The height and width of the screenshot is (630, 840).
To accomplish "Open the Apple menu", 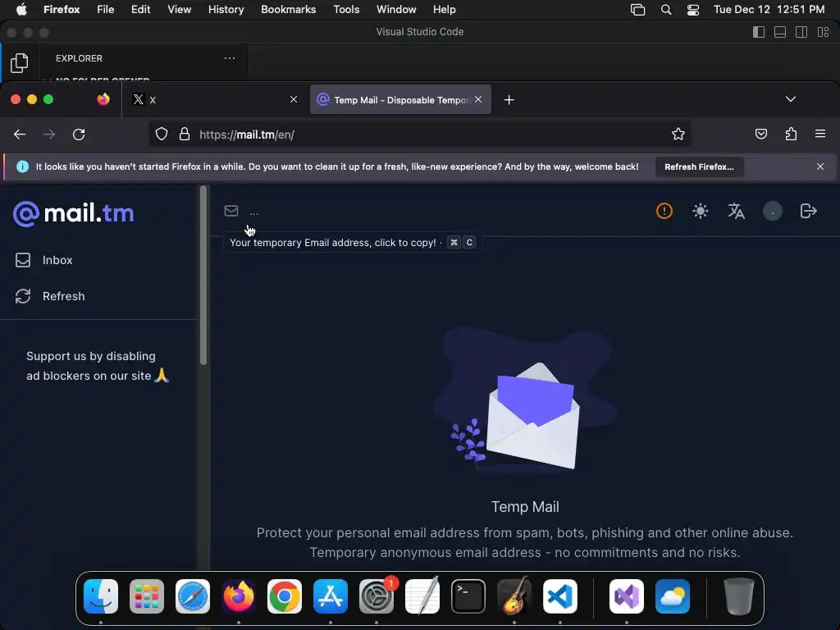I will pos(21,10).
